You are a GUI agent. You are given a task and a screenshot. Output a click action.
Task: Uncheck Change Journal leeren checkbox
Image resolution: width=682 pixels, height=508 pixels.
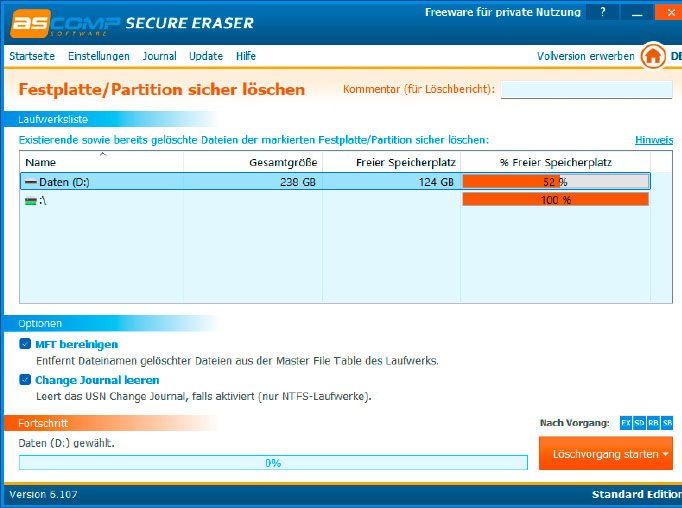tap(25, 379)
